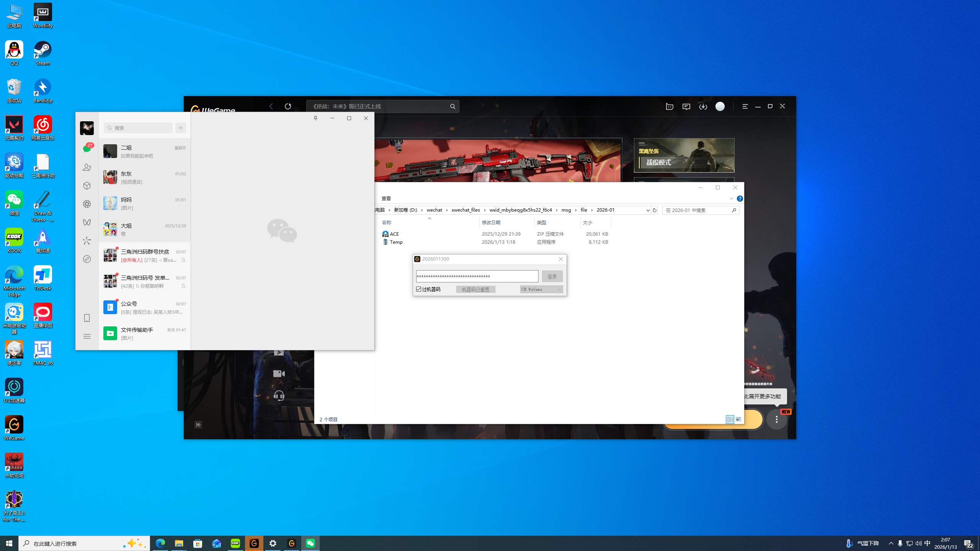Image resolution: width=980 pixels, height=551 pixels.
Task: Refresh the WeGame page
Action: click(x=288, y=106)
